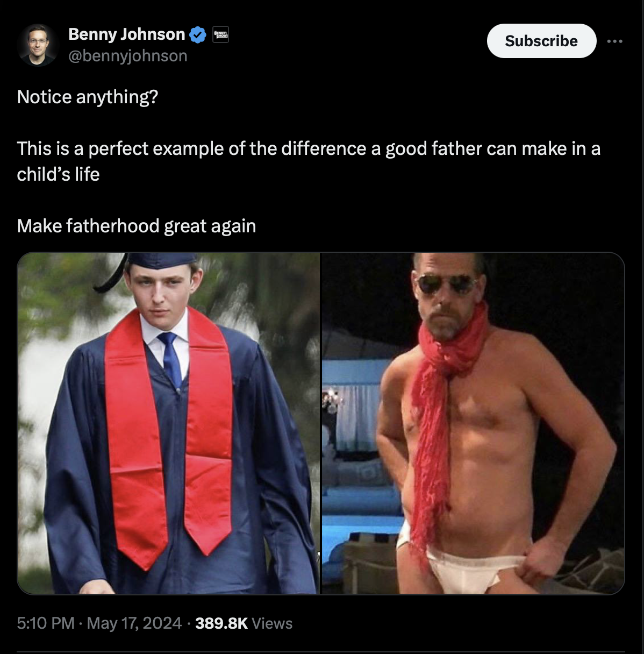The width and height of the screenshot is (644, 654).
Task: Click the affiliate badge beside the checkmark
Action: click(220, 35)
